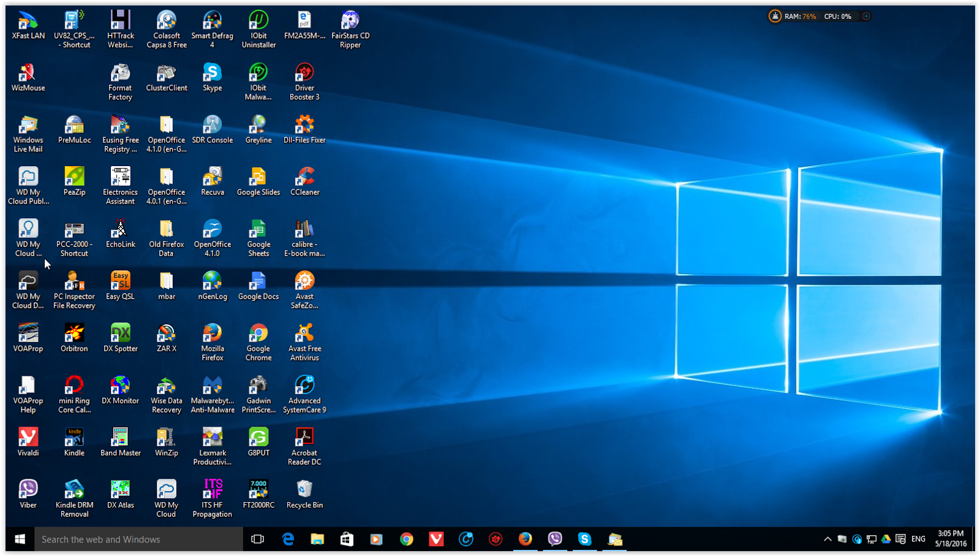The width and height of the screenshot is (980, 556).
Task: Click the CPU: 0% reading in widget
Action: pos(837,17)
